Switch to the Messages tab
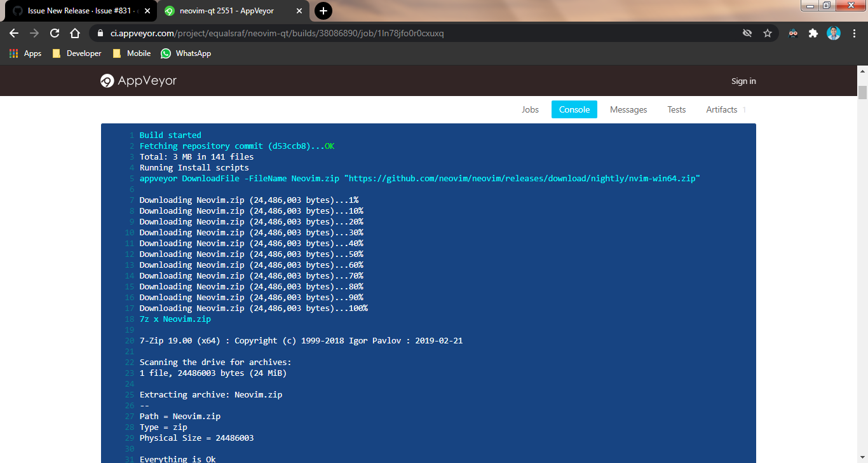 pos(628,109)
